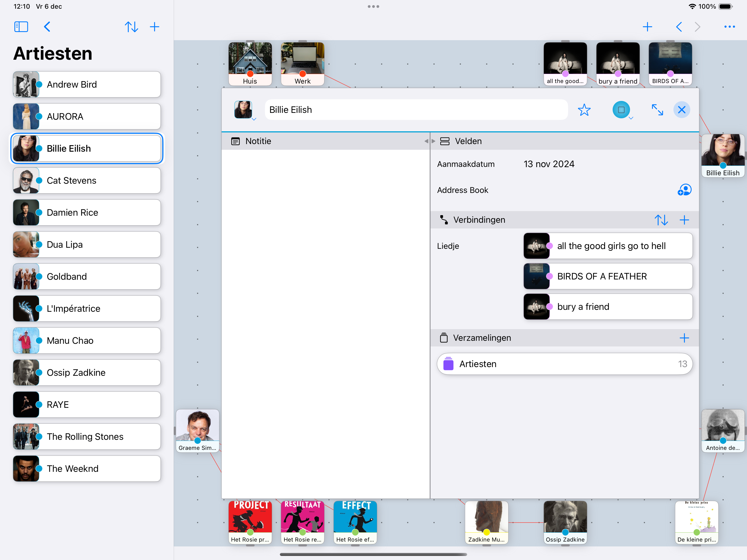Click the Billie Eilish title text field
This screenshot has height=560, width=747.
[x=416, y=110]
